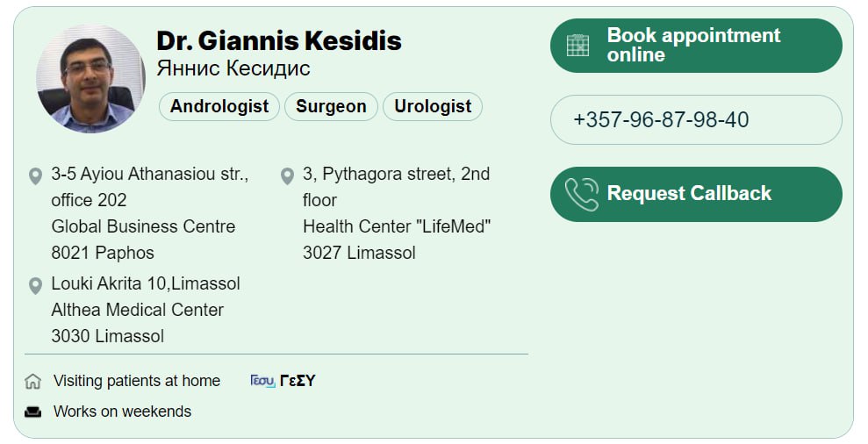Image resolution: width=868 pixels, height=444 pixels.
Task: Select the Andrologist specialty tag
Action: coord(219,107)
